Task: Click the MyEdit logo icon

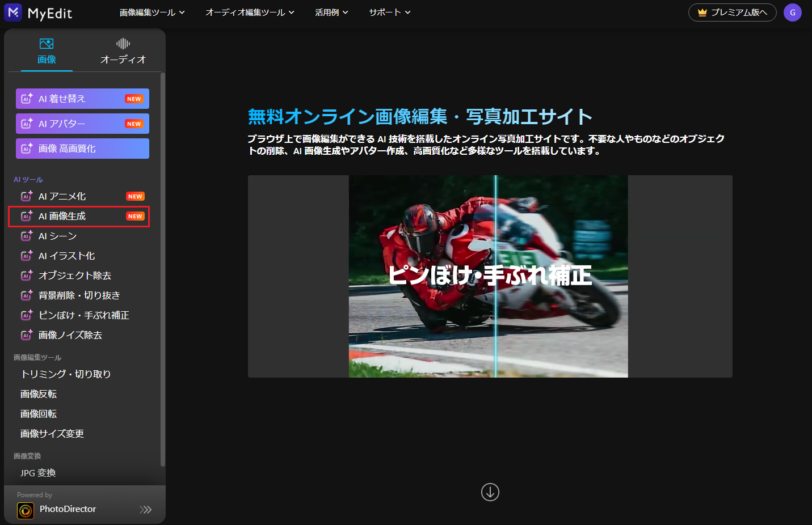Action: [13, 12]
